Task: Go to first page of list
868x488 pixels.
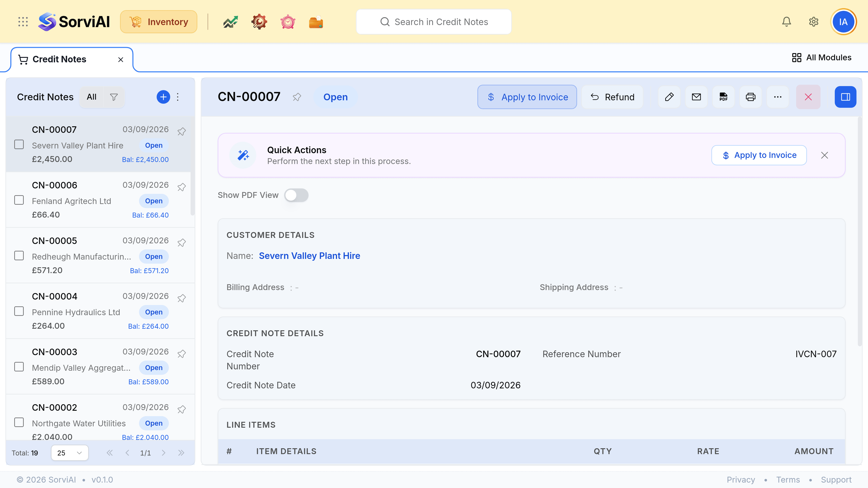Action: 109,453
